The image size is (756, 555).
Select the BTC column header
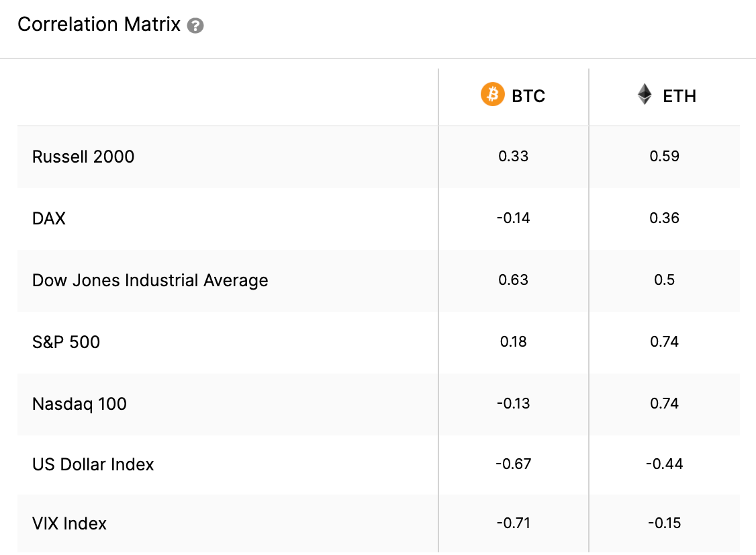pyautogui.click(x=528, y=96)
